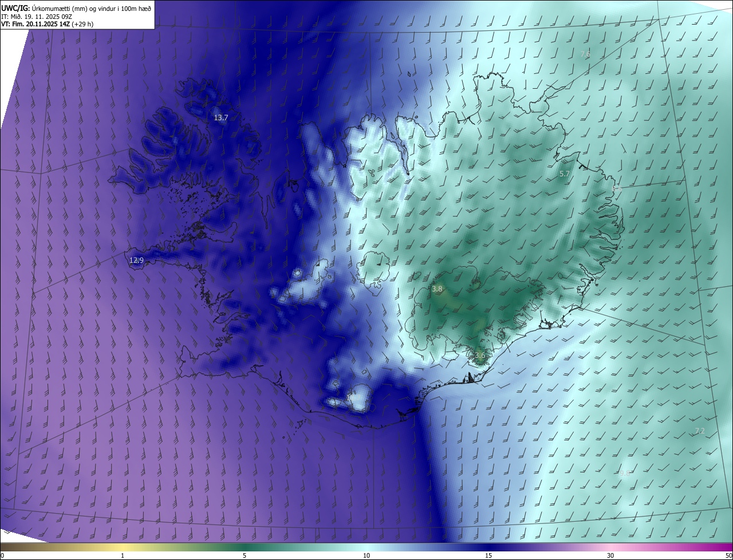Image resolution: width=733 pixels, height=560 pixels.
Task: Click the 50 tick on the color scale
Action: point(728,555)
